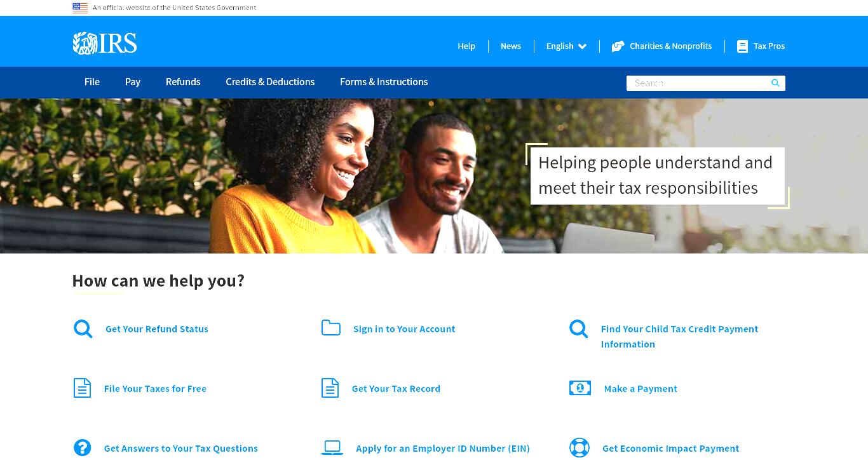Open the File menu in navigation bar
The image size is (868, 460).
(x=92, y=82)
